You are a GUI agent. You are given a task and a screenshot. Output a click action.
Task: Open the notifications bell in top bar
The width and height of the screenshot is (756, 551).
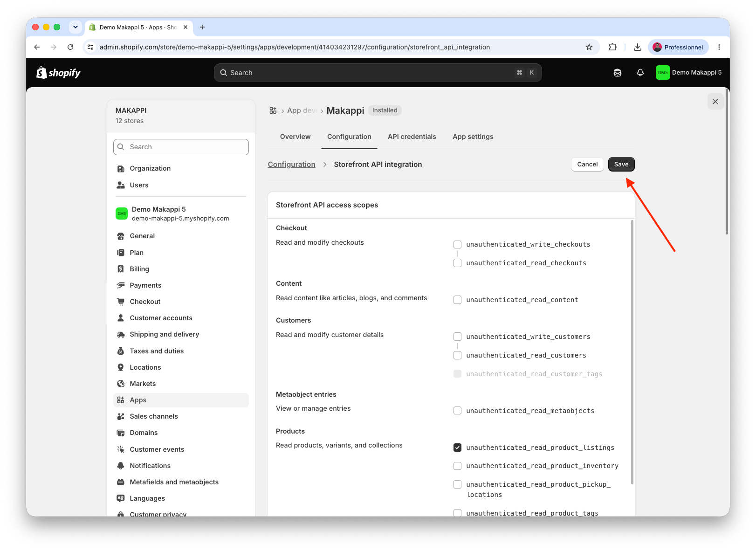click(x=640, y=73)
